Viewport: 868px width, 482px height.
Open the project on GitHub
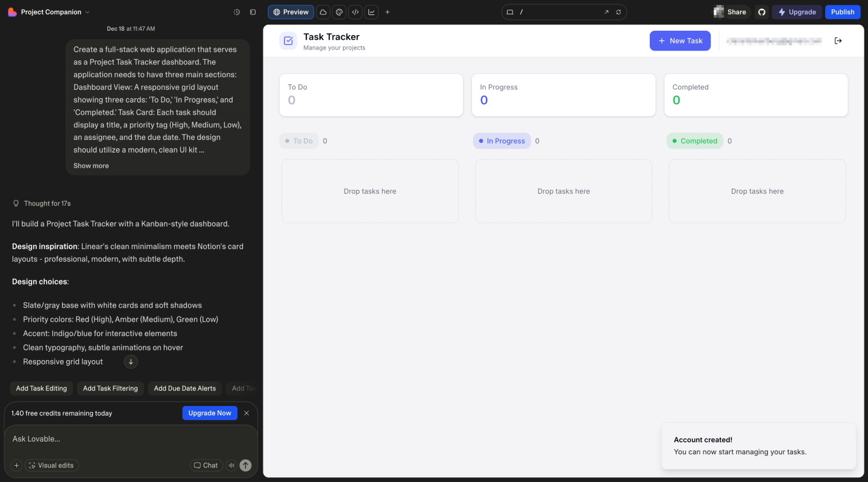click(x=761, y=11)
